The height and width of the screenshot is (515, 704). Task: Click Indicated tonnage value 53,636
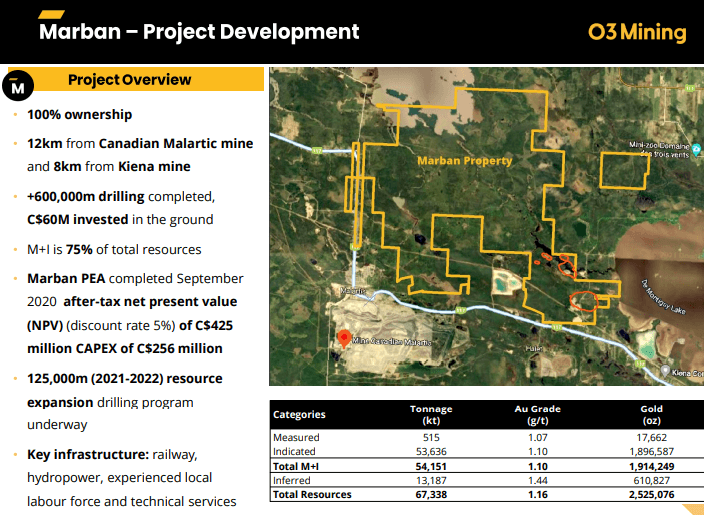point(431,451)
